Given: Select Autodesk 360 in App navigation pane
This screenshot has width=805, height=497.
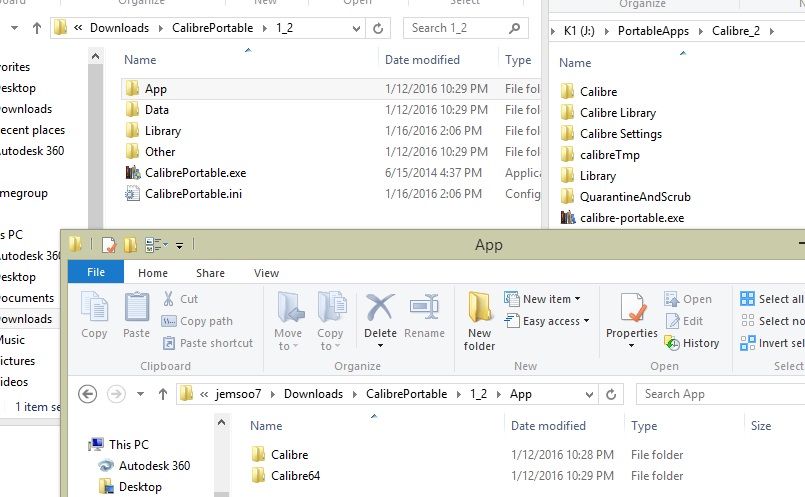Looking at the screenshot, I should pyautogui.click(x=154, y=466).
